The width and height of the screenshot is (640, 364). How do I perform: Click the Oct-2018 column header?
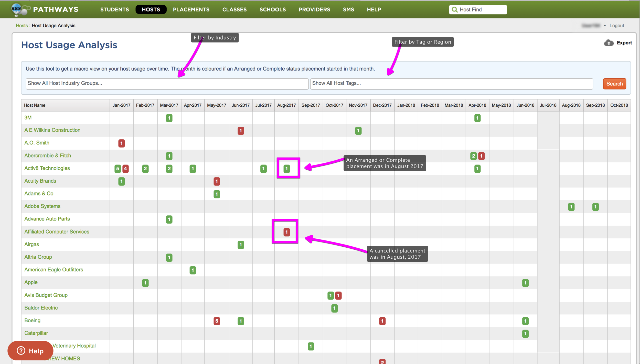[619, 105]
